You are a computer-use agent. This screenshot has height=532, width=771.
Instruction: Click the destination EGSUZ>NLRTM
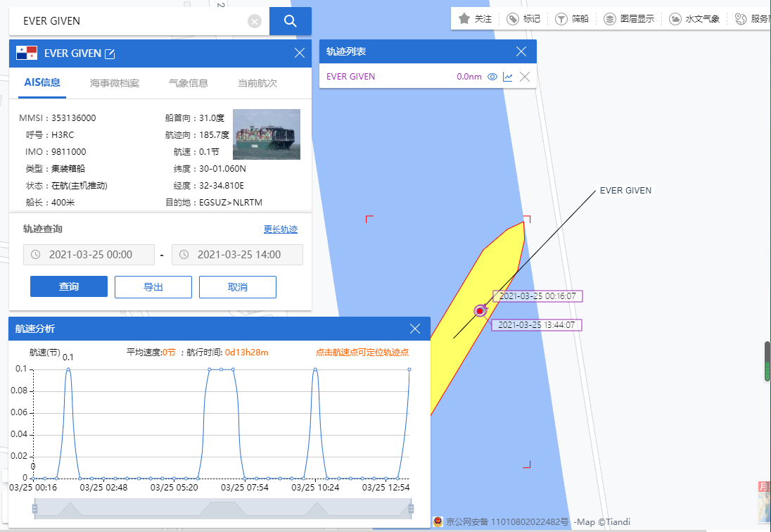[x=231, y=203]
